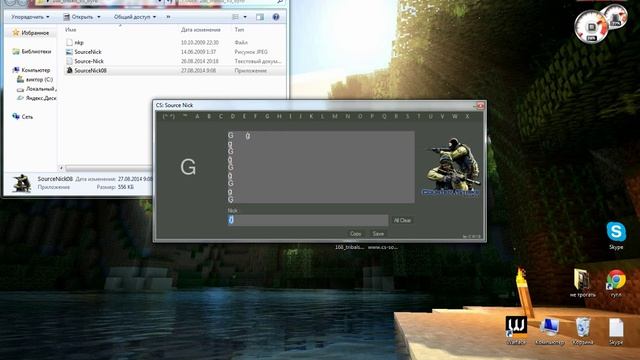The width and height of the screenshot is (640, 360).
Task: Select Компьютер in Explorer sidebar
Action: point(31,70)
